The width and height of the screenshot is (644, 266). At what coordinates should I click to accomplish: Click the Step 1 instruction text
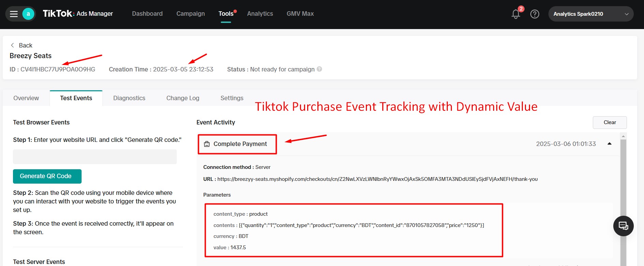[97, 140]
